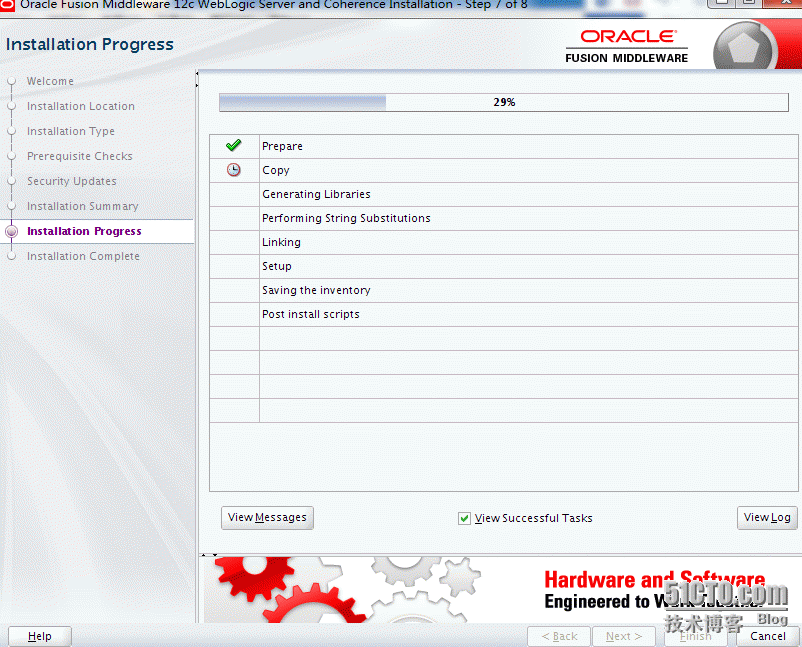The image size is (802, 647).
Task: Click the Prepare task row text
Action: [282, 146]
